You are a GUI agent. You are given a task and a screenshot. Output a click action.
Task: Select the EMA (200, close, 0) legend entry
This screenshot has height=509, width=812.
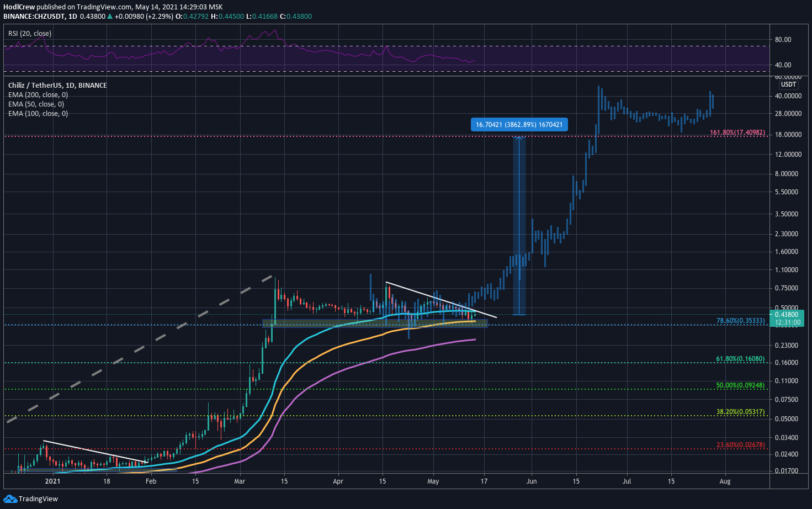tap(38, 95)
